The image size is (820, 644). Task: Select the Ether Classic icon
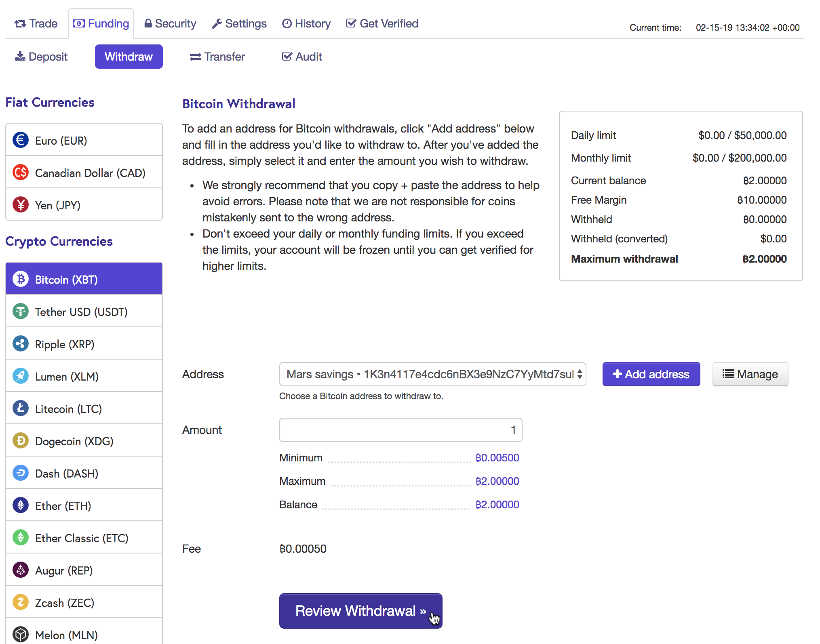(21, 538)
